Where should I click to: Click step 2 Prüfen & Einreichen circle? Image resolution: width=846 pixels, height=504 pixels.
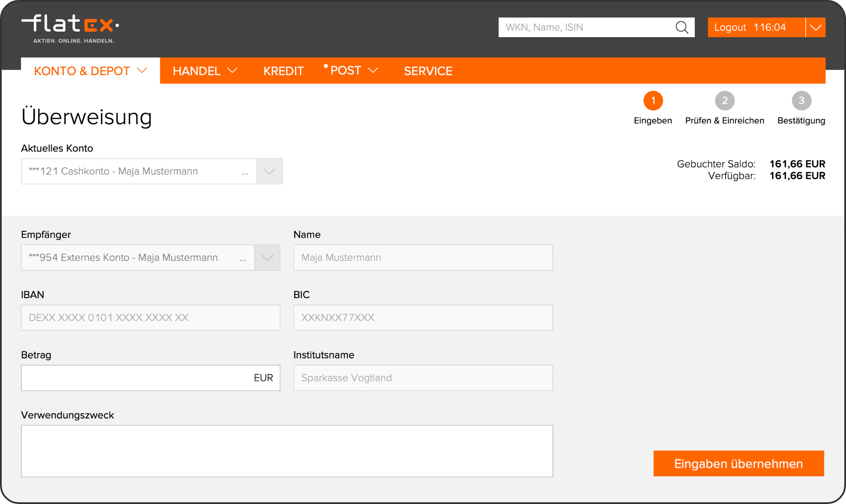pos(725,101)
